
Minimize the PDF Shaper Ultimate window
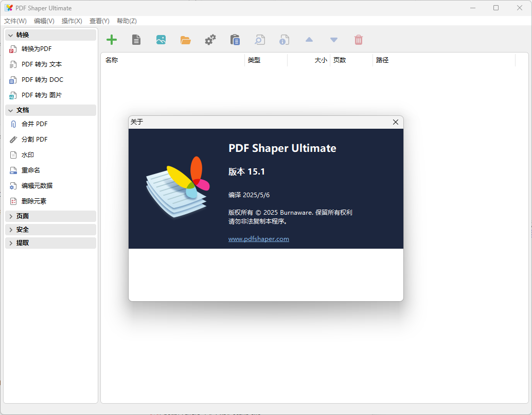(473, 8)
